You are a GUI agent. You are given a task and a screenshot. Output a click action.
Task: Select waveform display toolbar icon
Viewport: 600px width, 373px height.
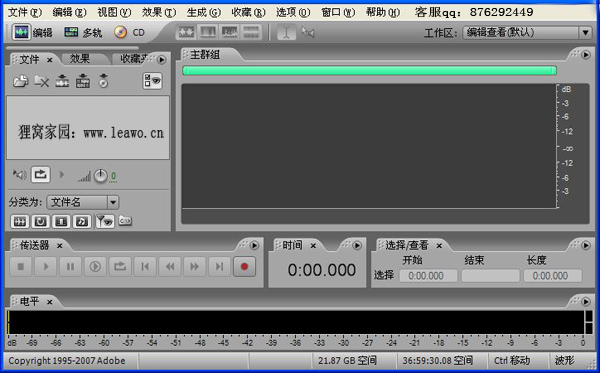click(x=186, y=33)
